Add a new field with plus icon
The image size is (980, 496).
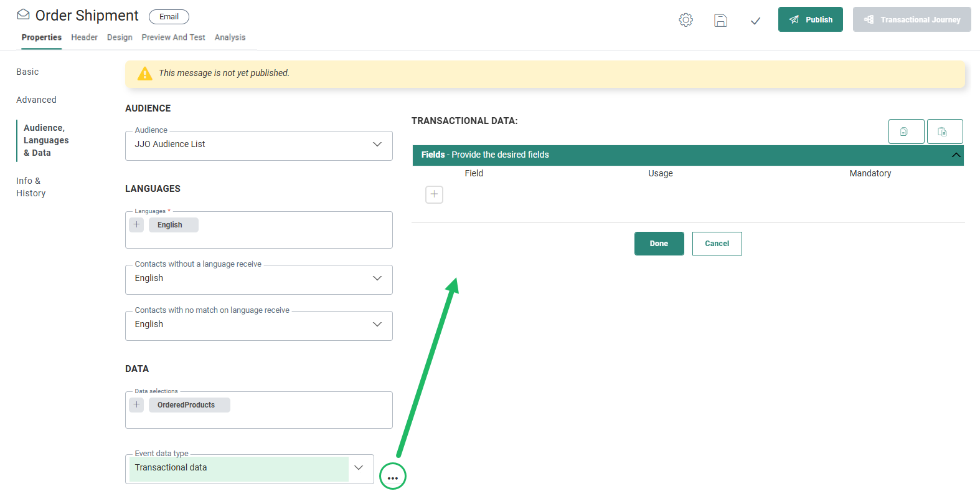(x=434, y=194)
